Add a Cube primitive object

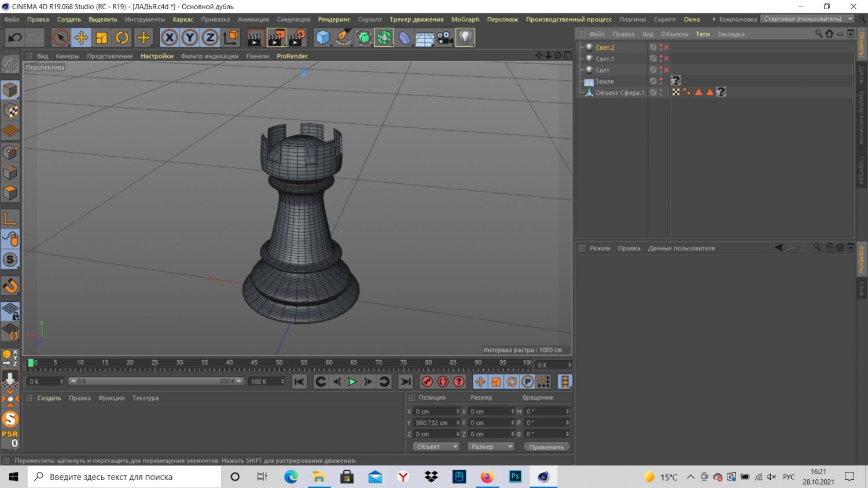(x=322, y=38)
